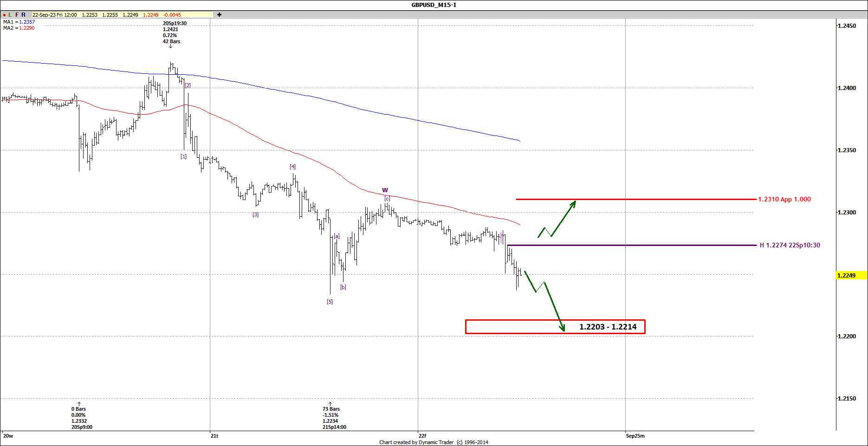The width and height of the screenshot is (868, 446).
Task: Click the red recording dot indicator
Action: coord(3,14)
